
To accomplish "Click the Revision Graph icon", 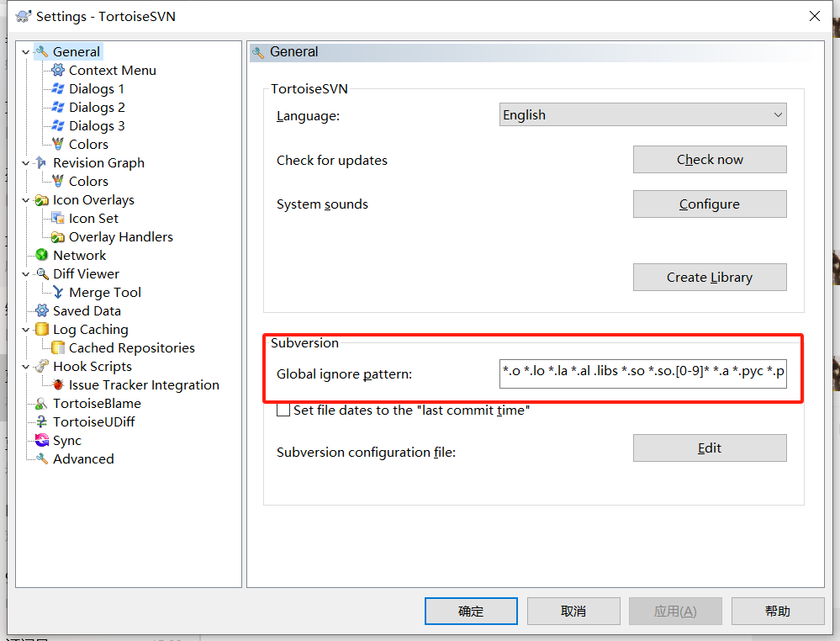I will point(42,163).
